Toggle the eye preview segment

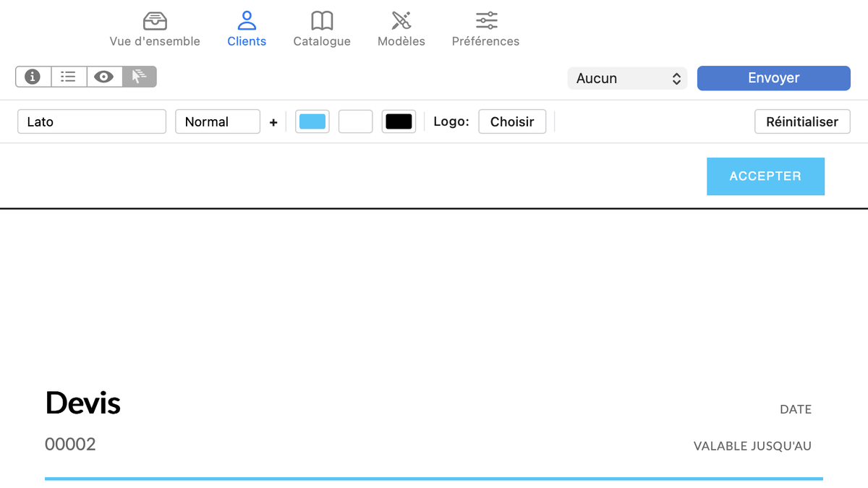click(104, 77)
